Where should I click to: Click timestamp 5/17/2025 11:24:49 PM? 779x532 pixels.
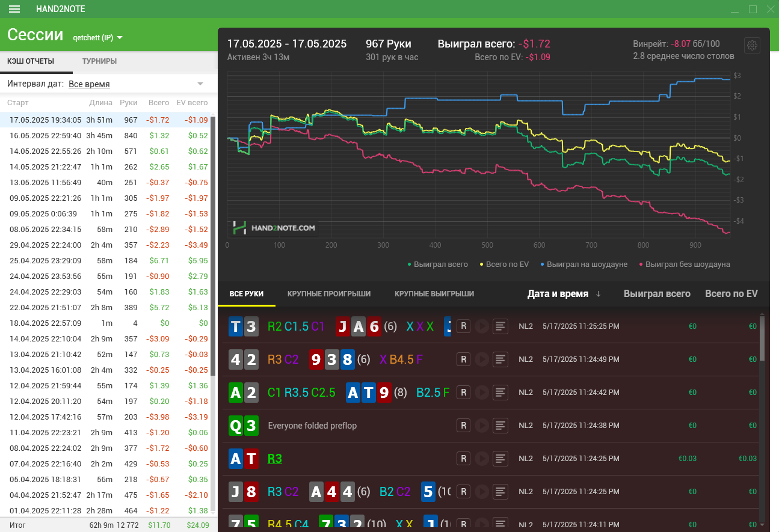point(581,359)
